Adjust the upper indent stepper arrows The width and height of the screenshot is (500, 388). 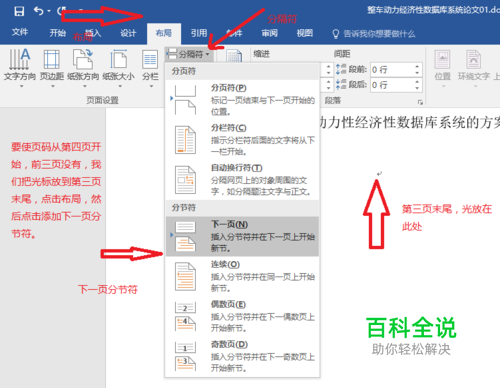click(x=328, y=70)
